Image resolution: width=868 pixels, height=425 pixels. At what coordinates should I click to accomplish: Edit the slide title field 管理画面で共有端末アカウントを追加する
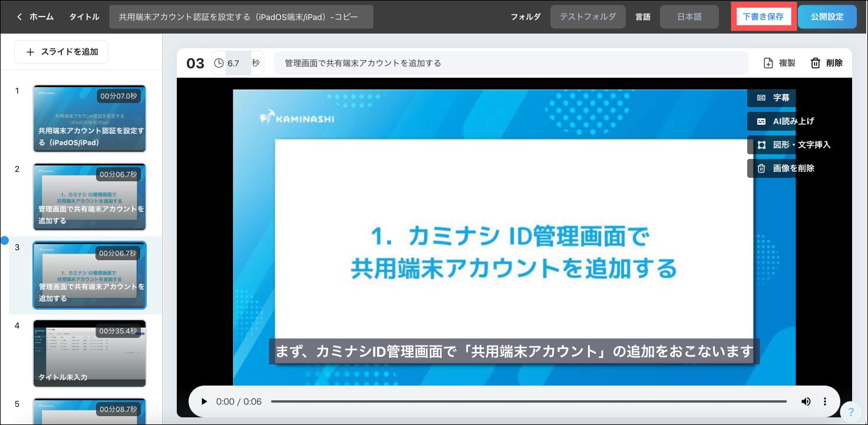click(x=511, y=63)
